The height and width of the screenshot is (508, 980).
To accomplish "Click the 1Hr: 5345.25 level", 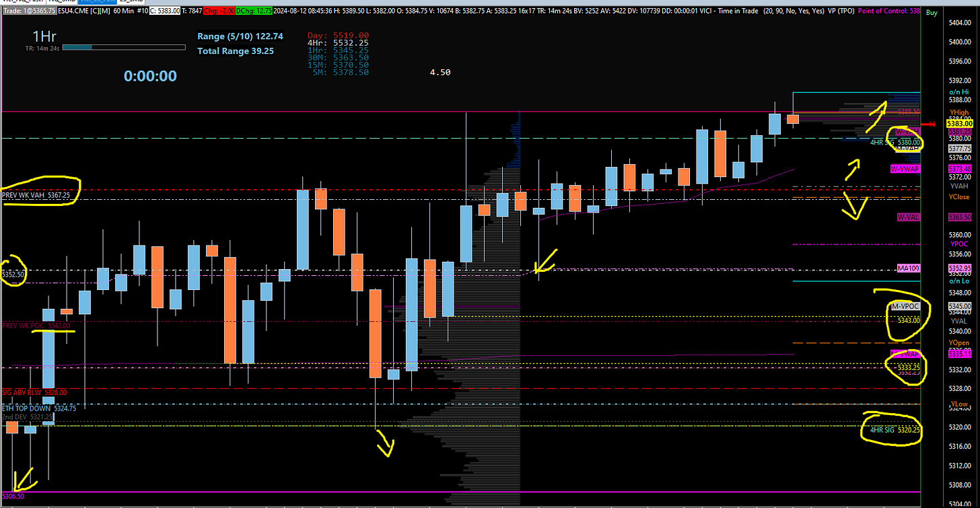I will point(338,50).
